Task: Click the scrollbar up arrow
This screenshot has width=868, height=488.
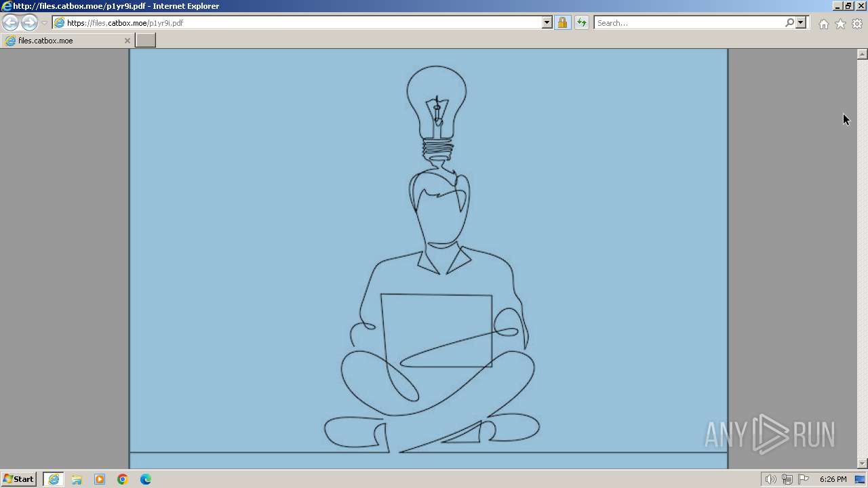Action: tap(863, 54)
